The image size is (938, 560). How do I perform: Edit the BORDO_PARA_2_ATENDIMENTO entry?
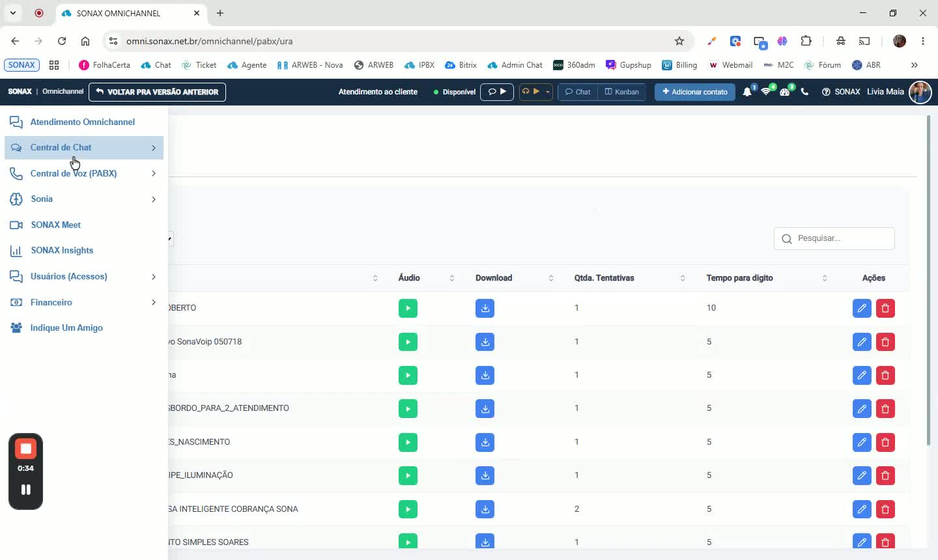click(862, 409)
